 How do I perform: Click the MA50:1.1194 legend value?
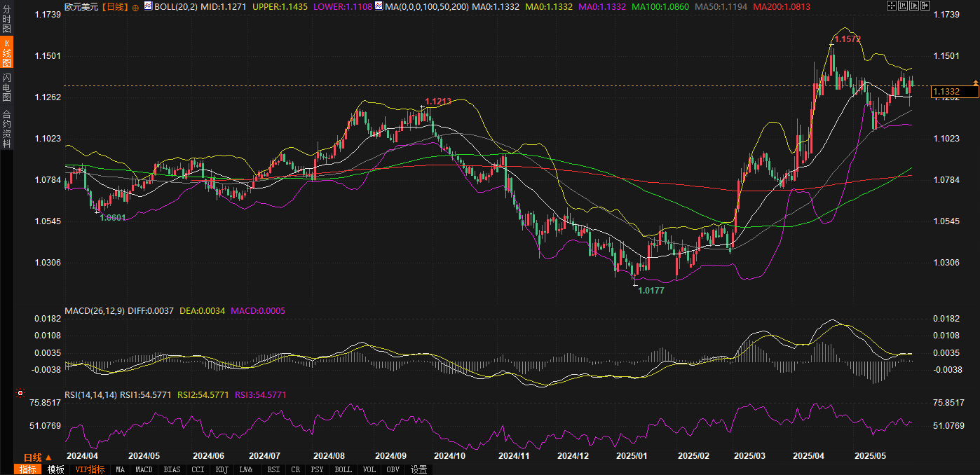[721, 6]
